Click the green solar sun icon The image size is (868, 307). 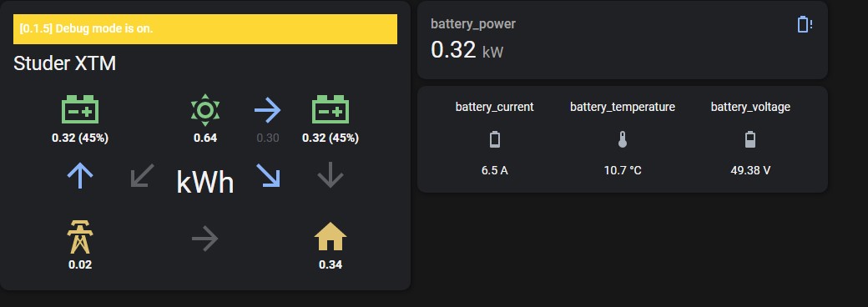click(204, 110)
